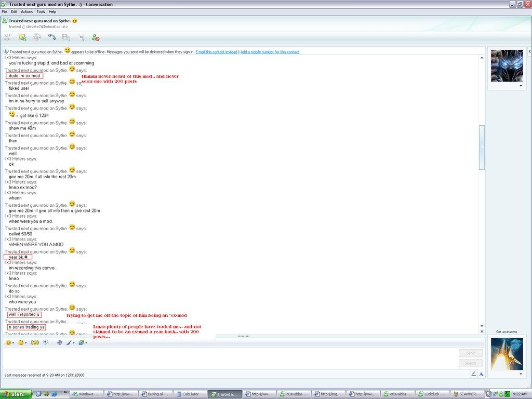The image size is (532, 399).
Task: Click the taskbar clock showing 9:22 AM
Action: (x=520, y=394)
